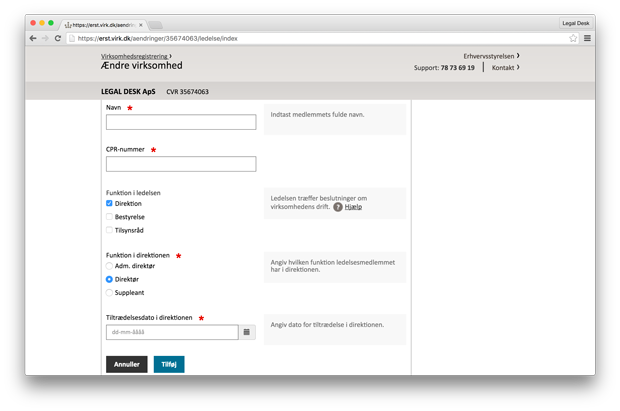Click the question mark help icon

pyautogui.click(x=338, y=207)
